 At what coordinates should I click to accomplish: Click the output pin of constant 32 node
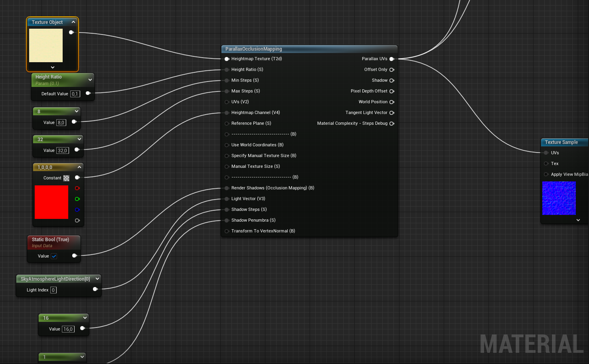[x=77, y=150]
